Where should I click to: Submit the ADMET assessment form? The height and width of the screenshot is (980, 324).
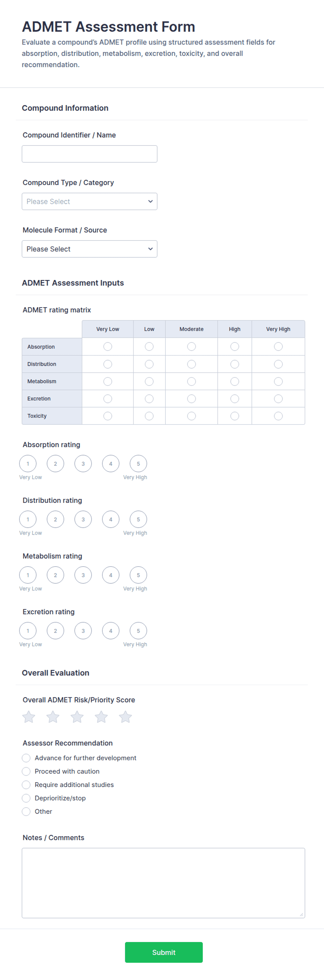click(164, 952)
